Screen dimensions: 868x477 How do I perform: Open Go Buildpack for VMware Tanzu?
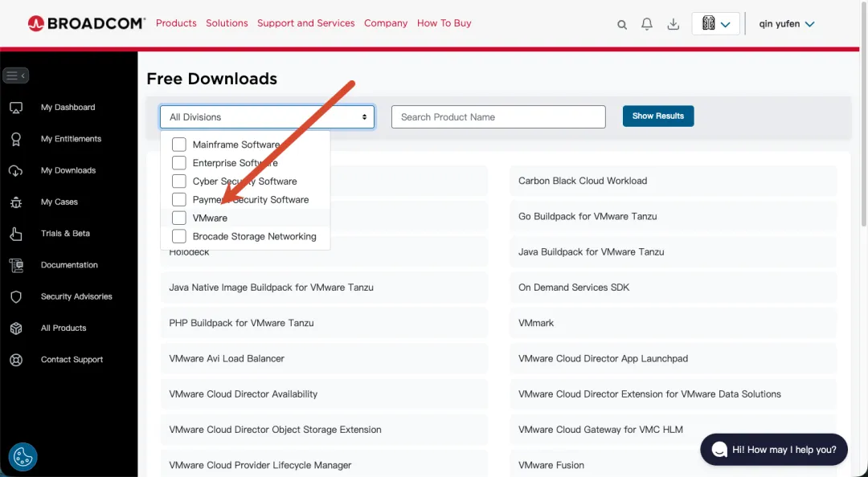tap(673, 216)
